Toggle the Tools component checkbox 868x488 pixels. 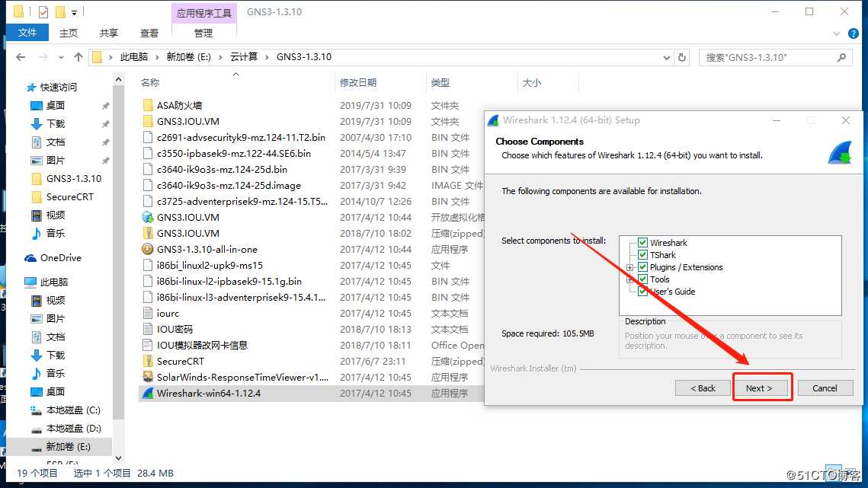[642, 279]
